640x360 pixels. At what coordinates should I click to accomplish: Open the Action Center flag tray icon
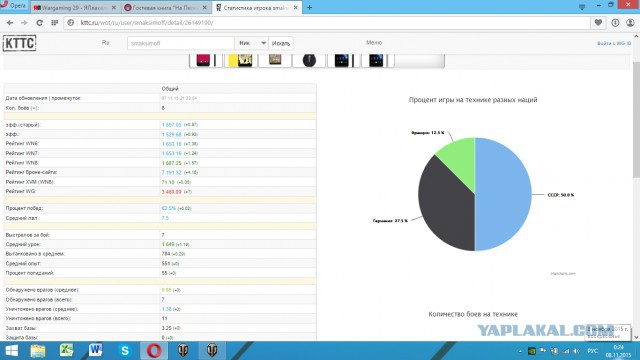pos(543,351)
